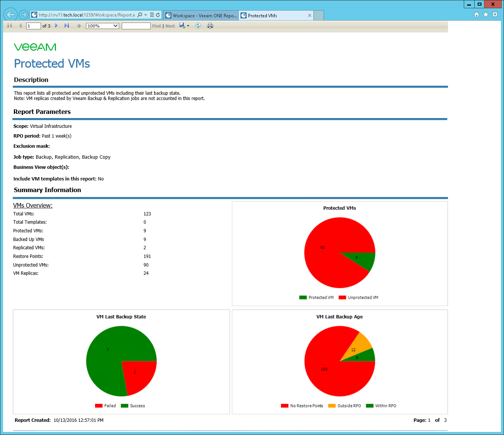Click the orange Outside RPO legend swatch

pyautogui.click(x=332, y=406)
